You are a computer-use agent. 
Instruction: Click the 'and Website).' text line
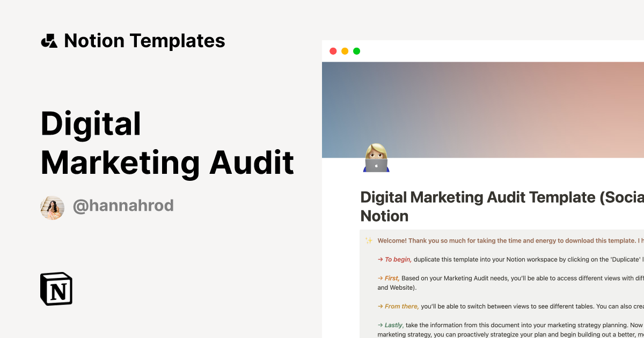(397, 288)
